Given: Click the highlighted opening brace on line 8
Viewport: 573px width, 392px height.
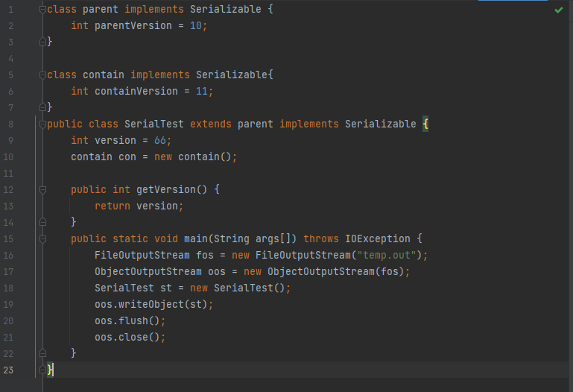Looking at the screenshot, I should click(x=425, y=124).
